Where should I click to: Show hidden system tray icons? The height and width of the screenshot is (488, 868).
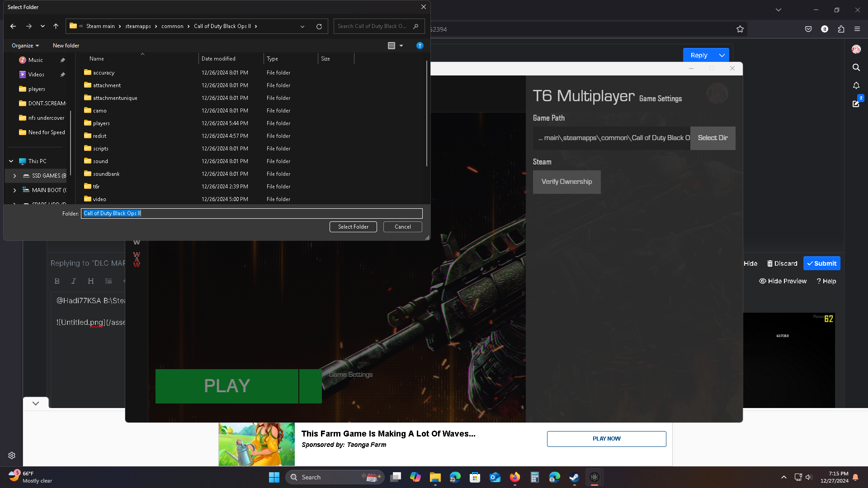(x=783, y=477)
